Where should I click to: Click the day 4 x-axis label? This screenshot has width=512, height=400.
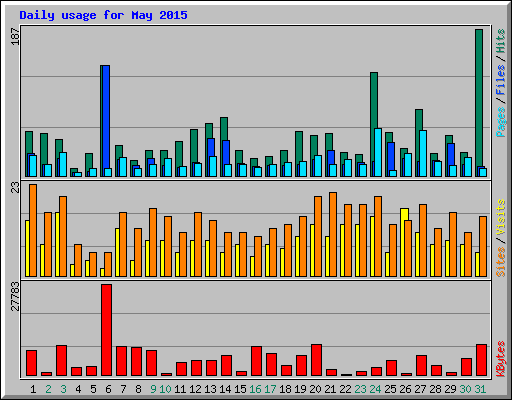coord(78,389)
